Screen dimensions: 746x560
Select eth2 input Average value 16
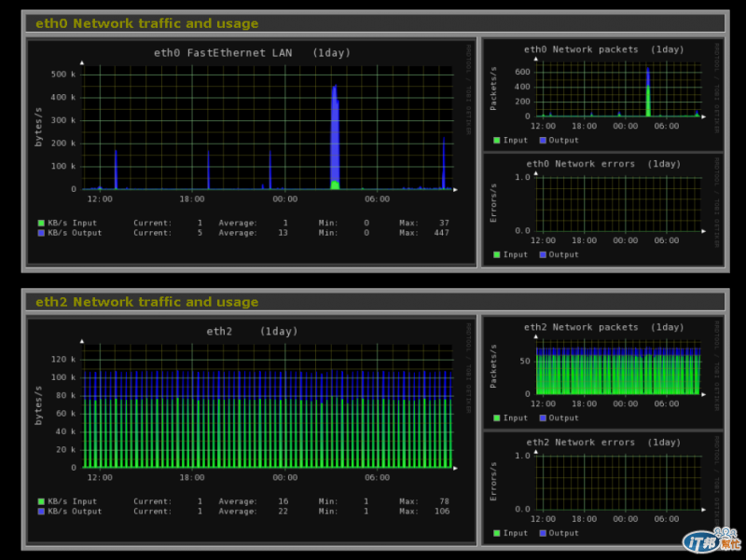[283, 501]
